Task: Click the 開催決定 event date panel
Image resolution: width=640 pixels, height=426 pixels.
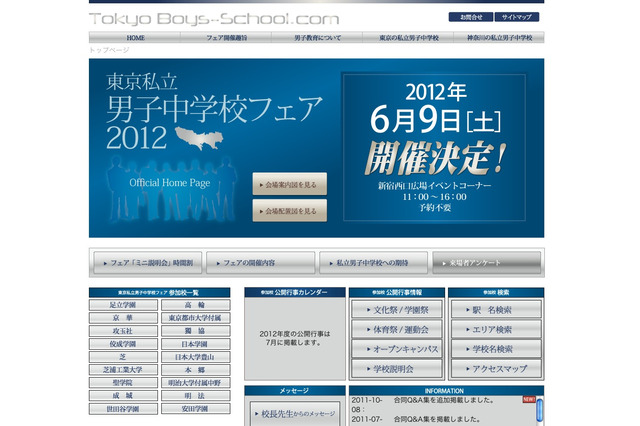Action: click(x=434, y=147)
